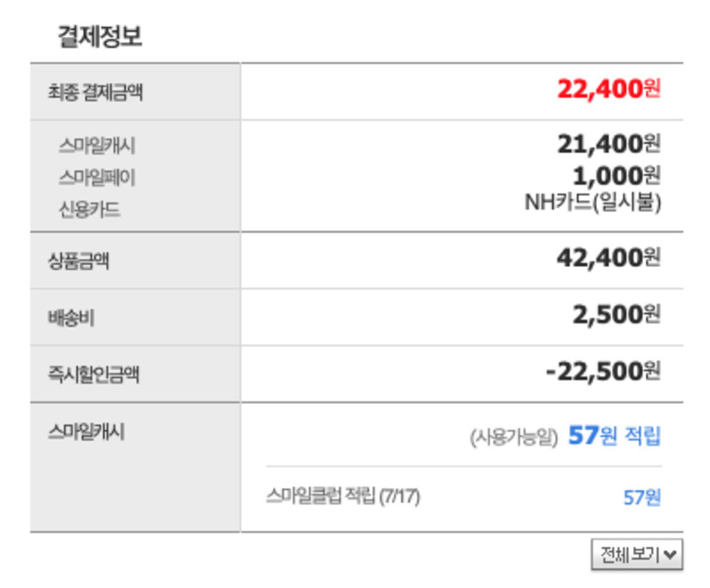Open the 전체 보기 dropdown
The height and width of the screenshot is (588, 710).
click(x=636, y=555)
